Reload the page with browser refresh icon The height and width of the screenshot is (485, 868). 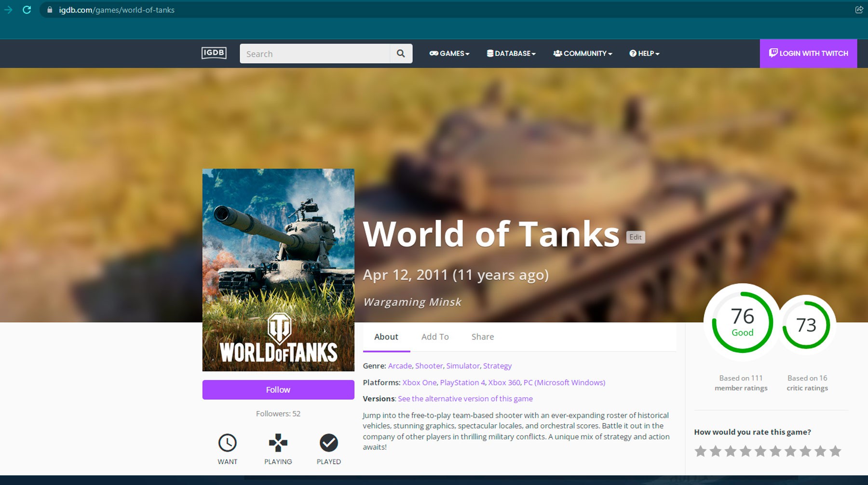point(27,10)
